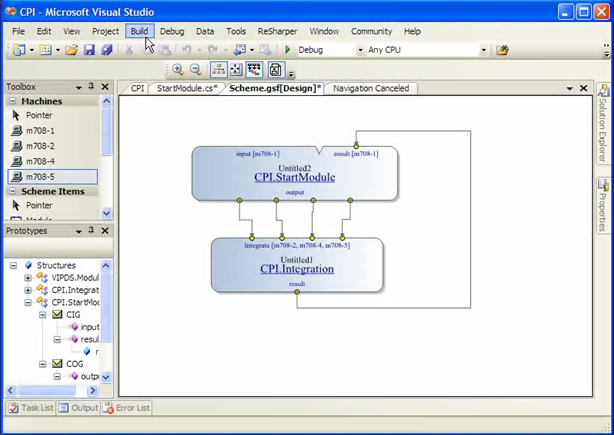This screenshot has height=435, width=614.
Task: Open the Properties side tab
Action: [603, 206]
